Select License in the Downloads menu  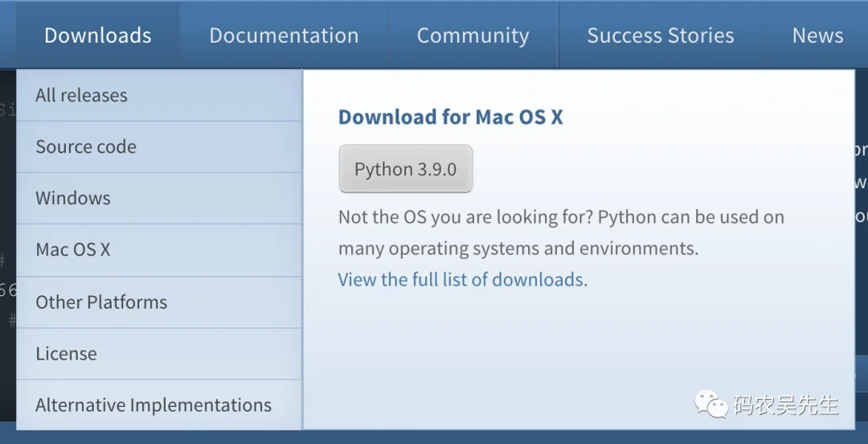point(159,354)
